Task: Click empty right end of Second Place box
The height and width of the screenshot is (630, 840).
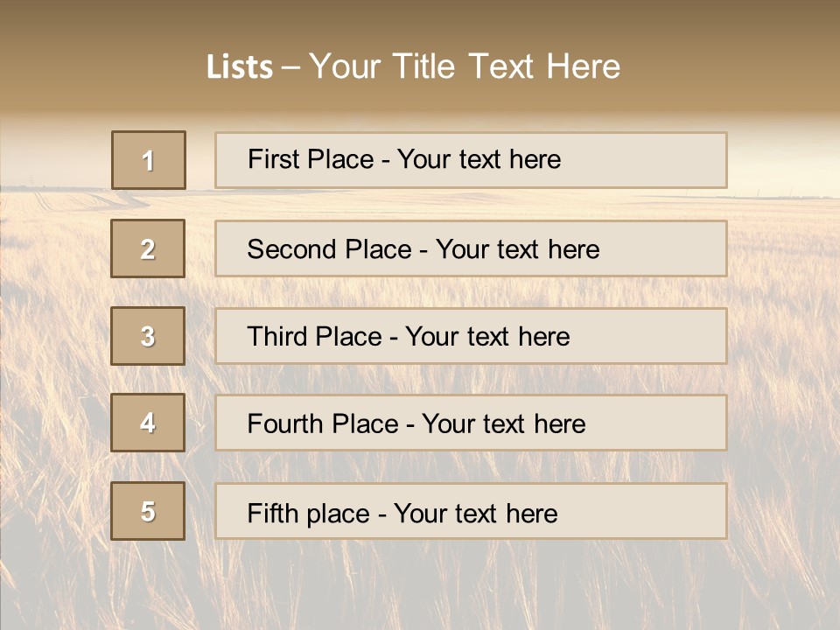Action: click(674, 249)
